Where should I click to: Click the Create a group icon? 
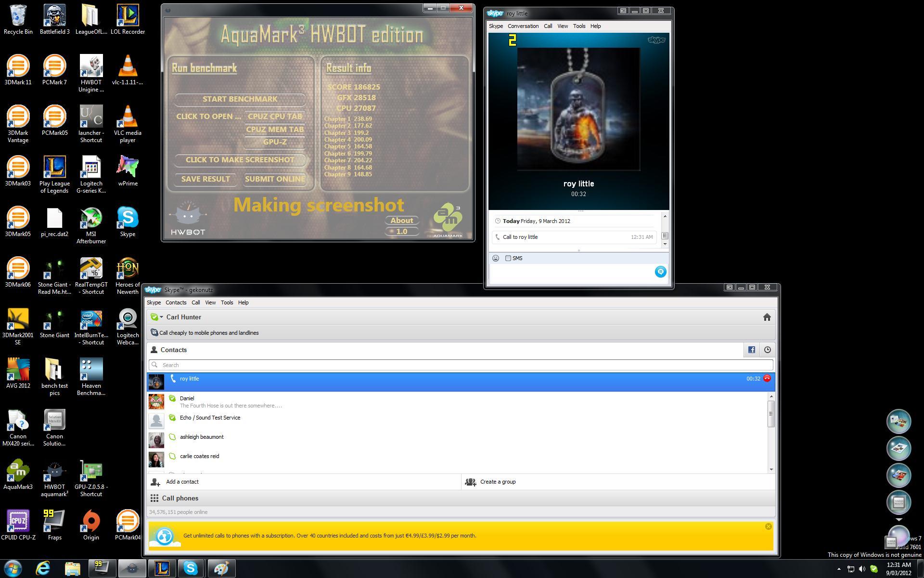tap(471, 482)
